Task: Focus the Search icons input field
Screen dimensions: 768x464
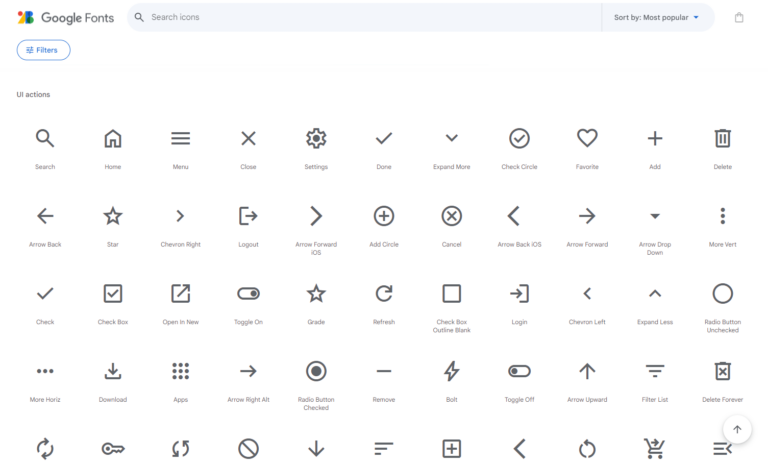Action: coord(370,17)
